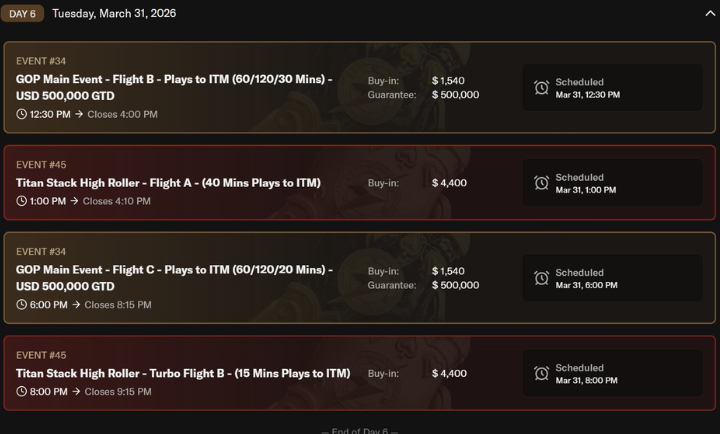This screenshot has height=434, width=720.
Task: Click Scheduled status box for Mar 31, 1:00 PM
Action: [612, 183]
